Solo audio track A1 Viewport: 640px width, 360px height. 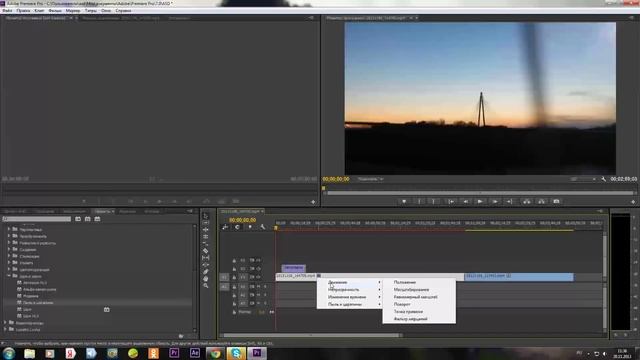(x=264, y=287)
